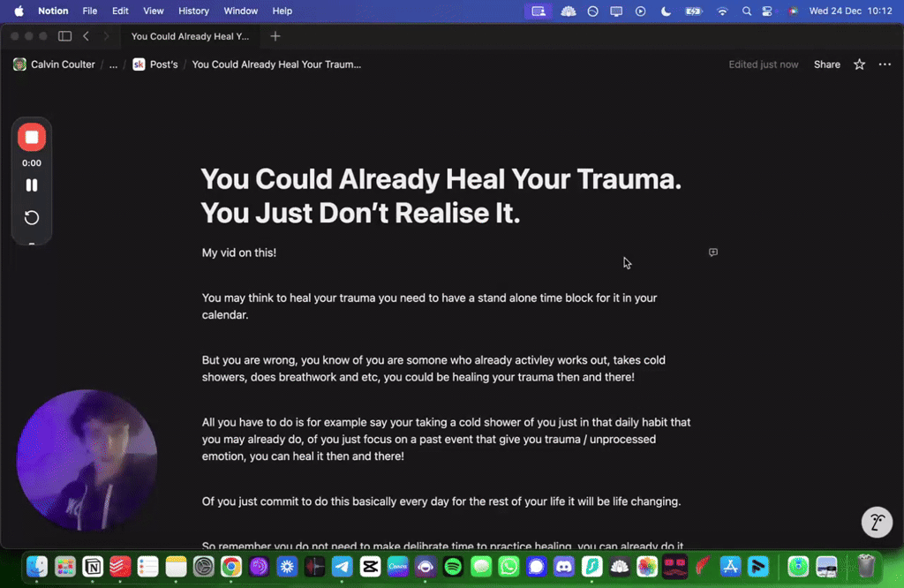Image resolution: width=904 pixels, height=588 pixels.
Task: Open the comment icon beside the first paragraph
Action: [x=712, y=253]
